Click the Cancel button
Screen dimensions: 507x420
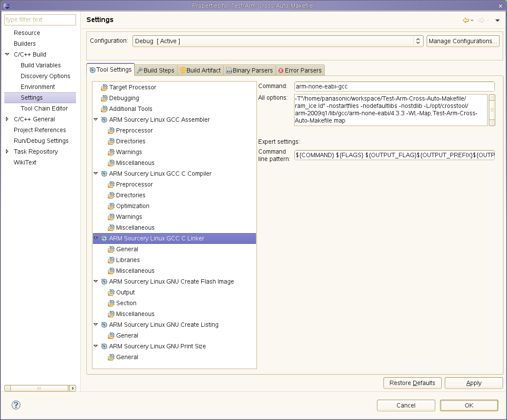[406, 405]
